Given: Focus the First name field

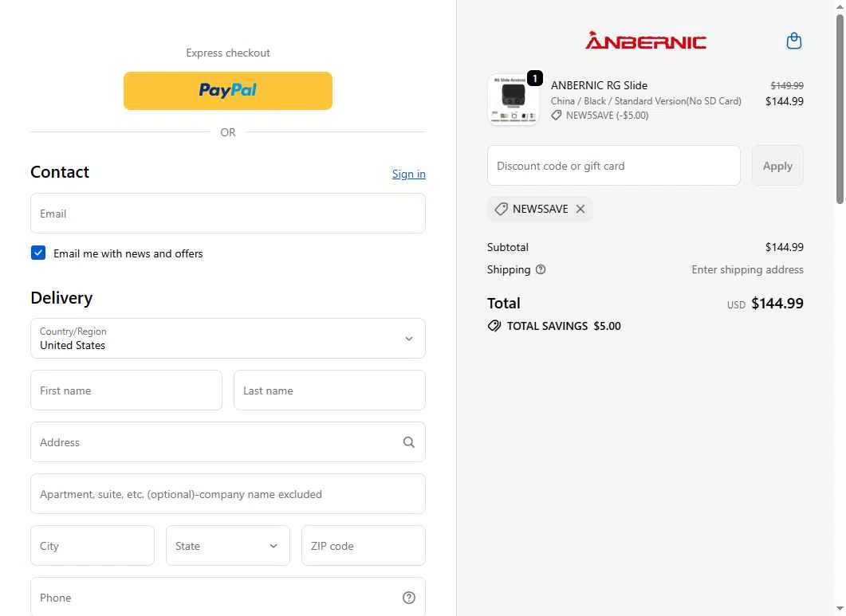Looking at the screenshot, I should pos(126,390).
